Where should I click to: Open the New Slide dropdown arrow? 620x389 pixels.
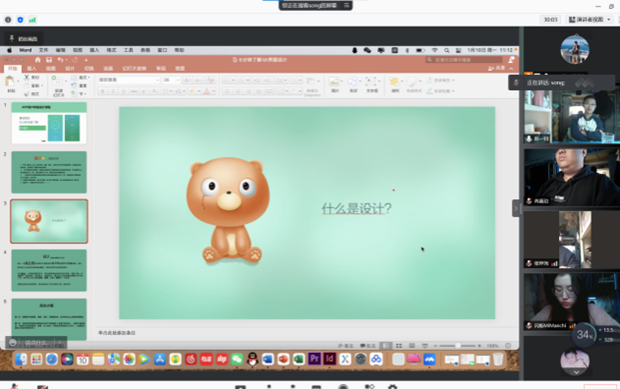pos(66,81)
